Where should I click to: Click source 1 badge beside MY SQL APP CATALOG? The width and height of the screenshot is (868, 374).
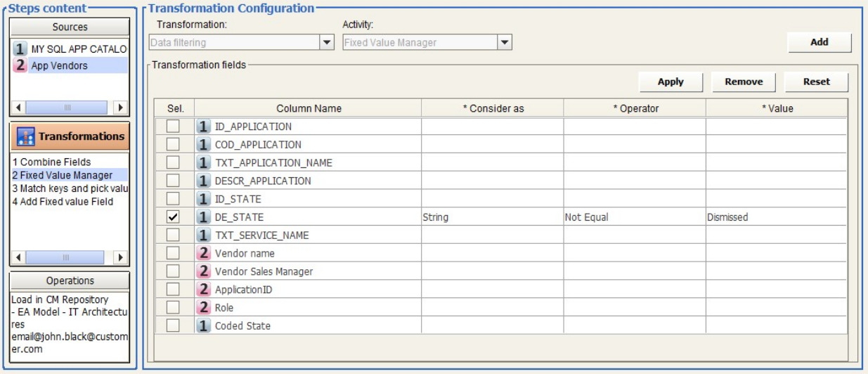pos(20,49)
